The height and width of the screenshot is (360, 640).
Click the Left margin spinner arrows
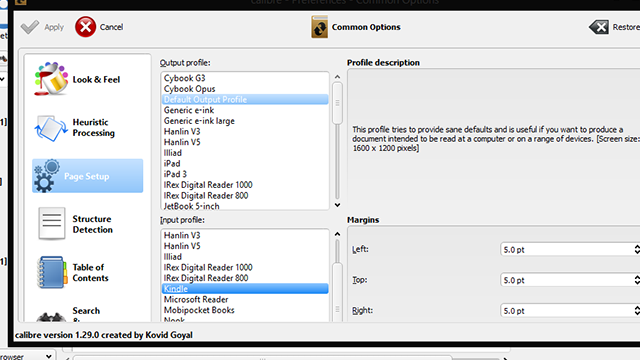pos(637,249)
